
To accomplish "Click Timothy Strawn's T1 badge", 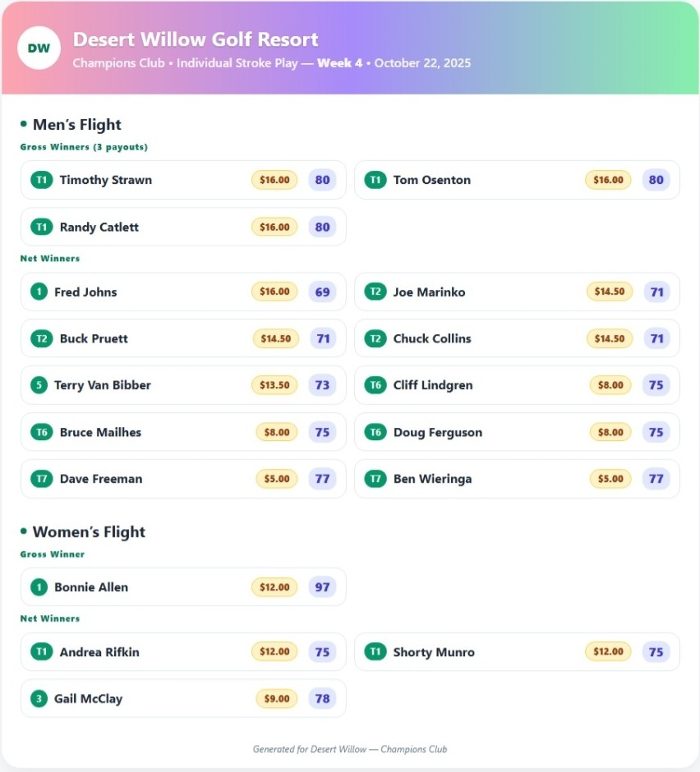I will pos(41,180).
